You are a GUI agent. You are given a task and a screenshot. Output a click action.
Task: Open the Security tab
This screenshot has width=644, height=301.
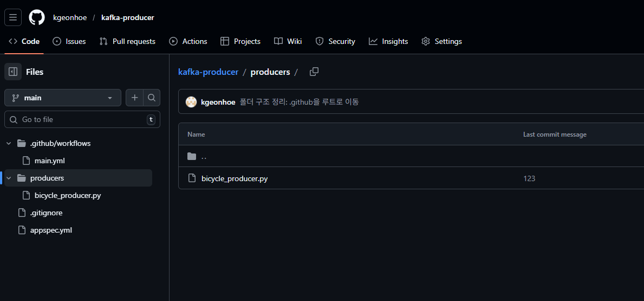click(x=335, y=41)
